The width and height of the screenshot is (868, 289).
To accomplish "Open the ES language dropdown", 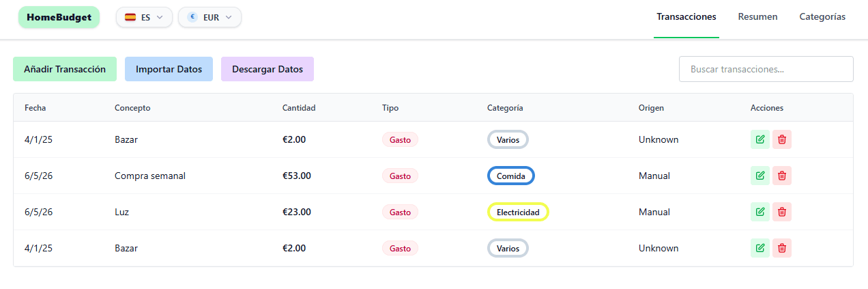I will pos(145,17).
